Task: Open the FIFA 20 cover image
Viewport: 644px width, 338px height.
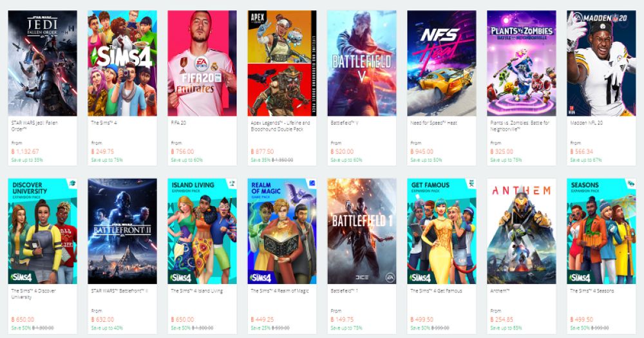Action: tap(202, 63)
